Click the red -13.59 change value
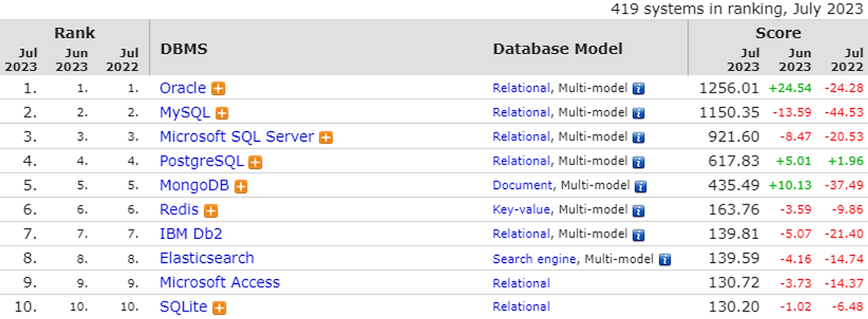The width and height of the screenshot is (868, 319). click(x=792, y=113)
